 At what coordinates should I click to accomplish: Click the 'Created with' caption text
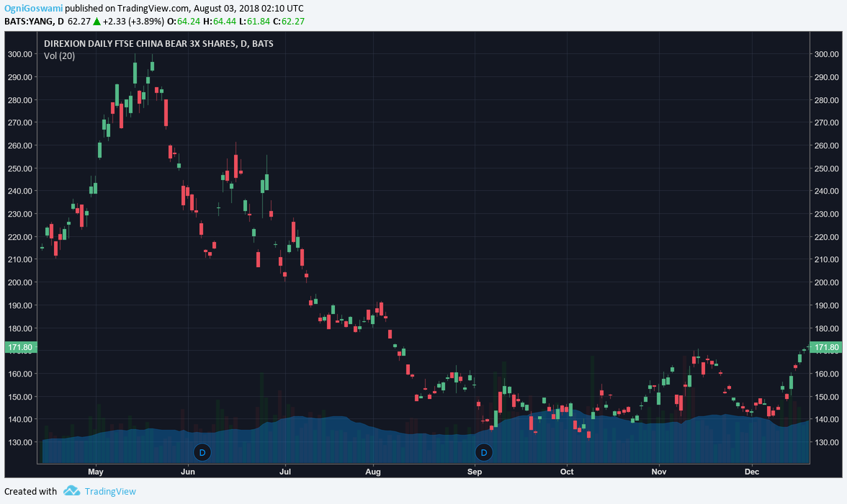30,491
